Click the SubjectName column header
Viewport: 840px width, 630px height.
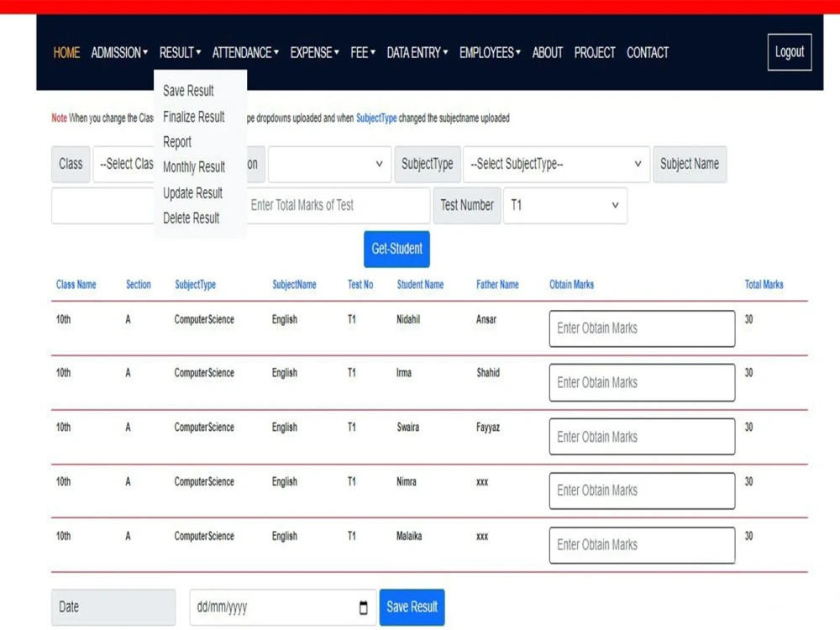click(x=294, y=285)
